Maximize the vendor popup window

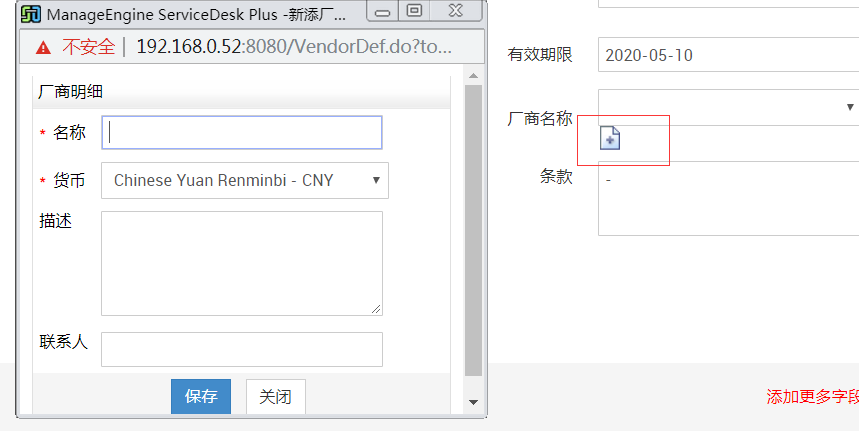[414, 12]
